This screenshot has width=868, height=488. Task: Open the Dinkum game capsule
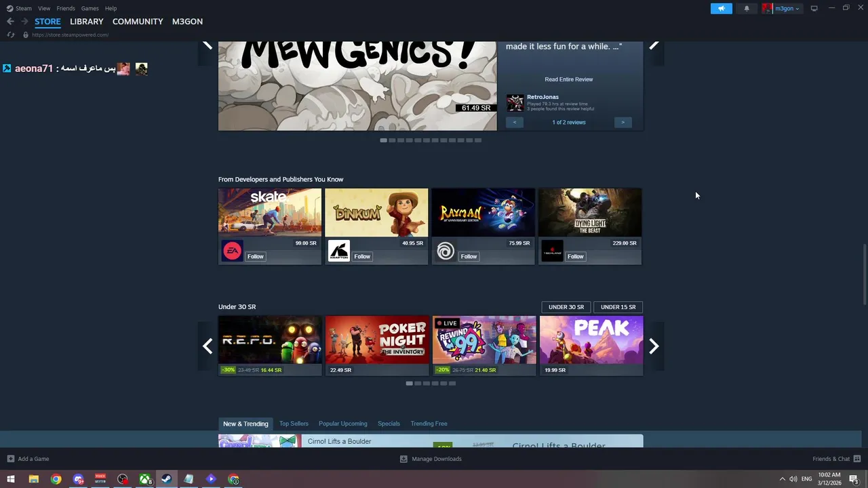pyautogui.click(x=376, y=212)
